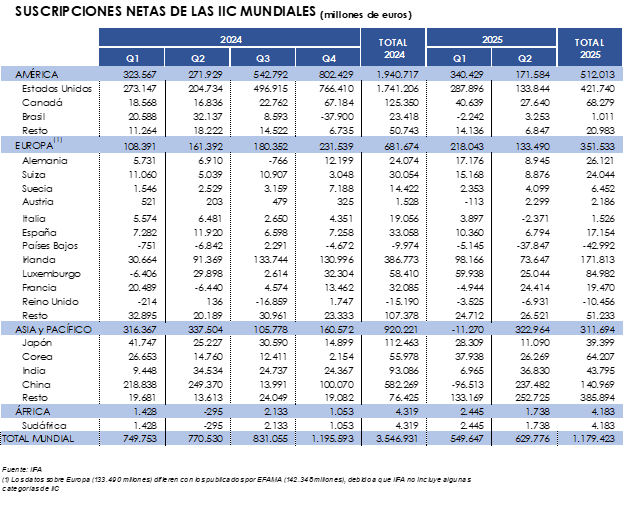Click the ASIA y PACÍFICO row label
624x508 pixels.
(54, 329)
